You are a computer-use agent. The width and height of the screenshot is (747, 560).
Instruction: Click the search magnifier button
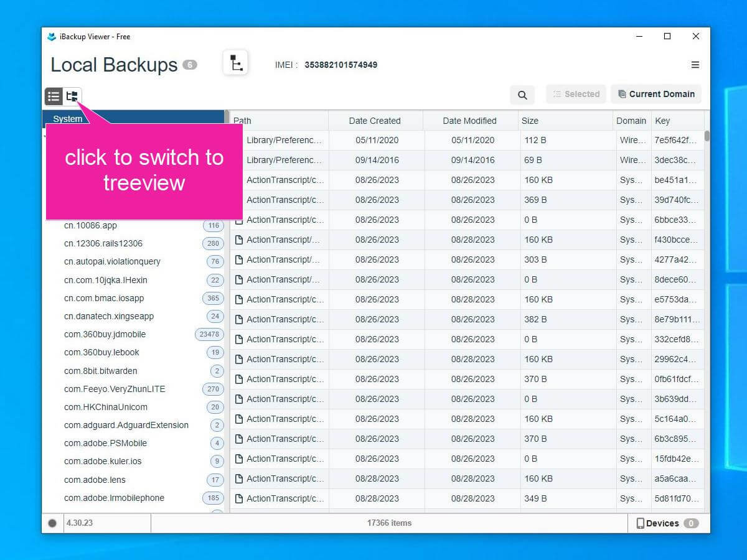tap(522, 95)
